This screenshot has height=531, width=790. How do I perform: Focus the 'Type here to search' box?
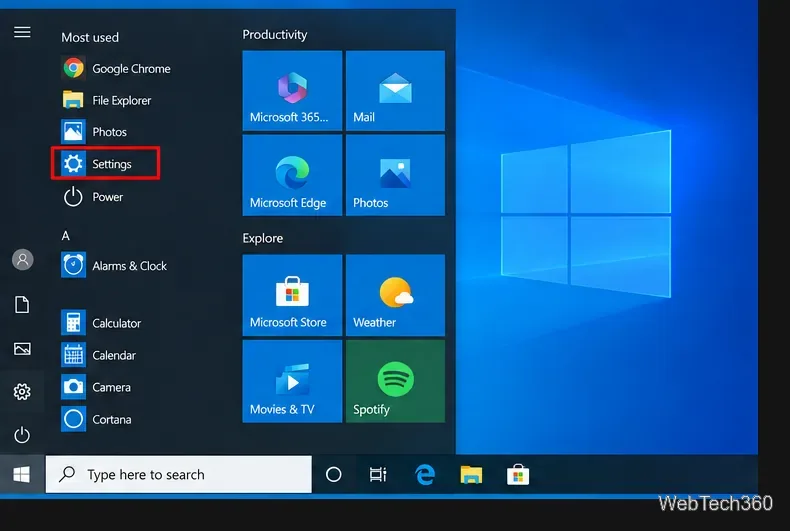click(x=179, y=474)
